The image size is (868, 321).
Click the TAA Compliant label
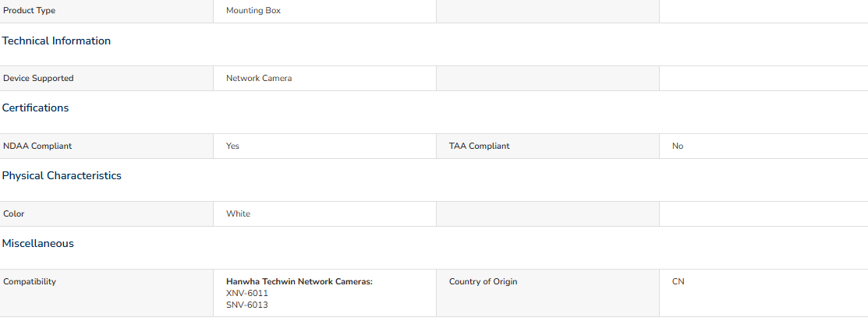480,146
